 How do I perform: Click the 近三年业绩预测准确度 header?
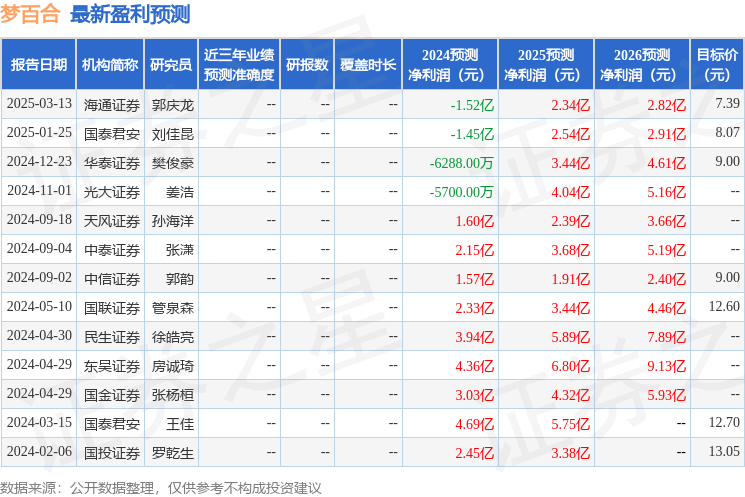239,65
